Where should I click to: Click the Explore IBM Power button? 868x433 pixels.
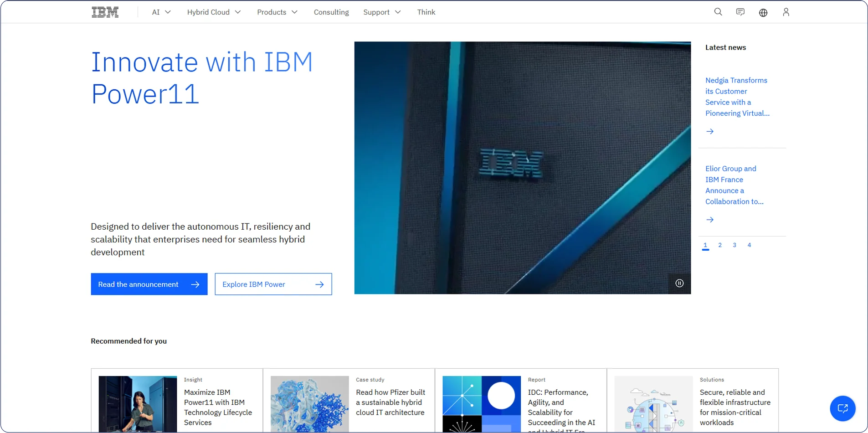273,284
